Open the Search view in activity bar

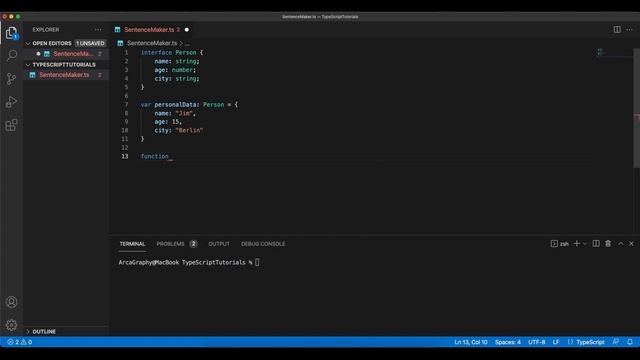11,55
